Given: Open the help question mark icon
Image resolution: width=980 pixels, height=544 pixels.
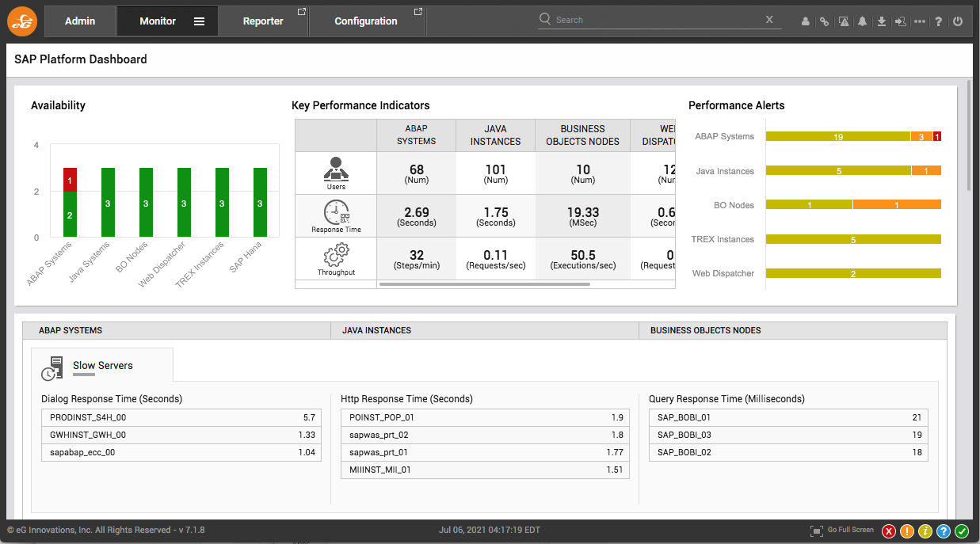Looking at the screenshot, I should click(x=939, y=22).
